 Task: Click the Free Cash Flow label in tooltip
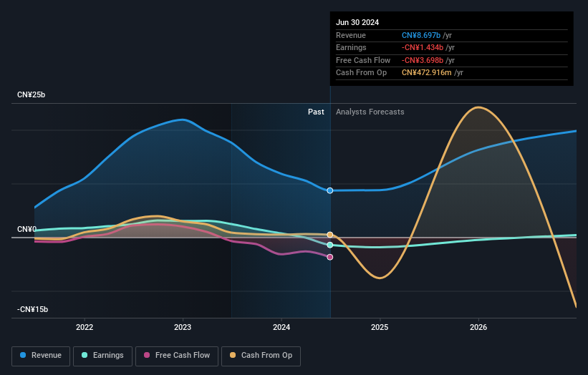363,60
